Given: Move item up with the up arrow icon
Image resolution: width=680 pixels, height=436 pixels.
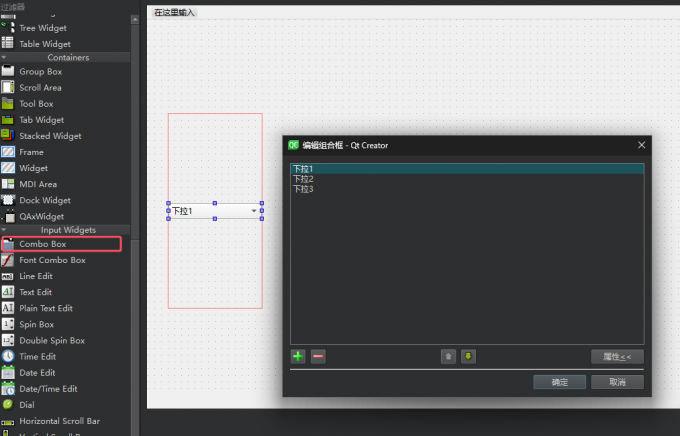Looking at the screenshot, I should click(x=449, y=356).
